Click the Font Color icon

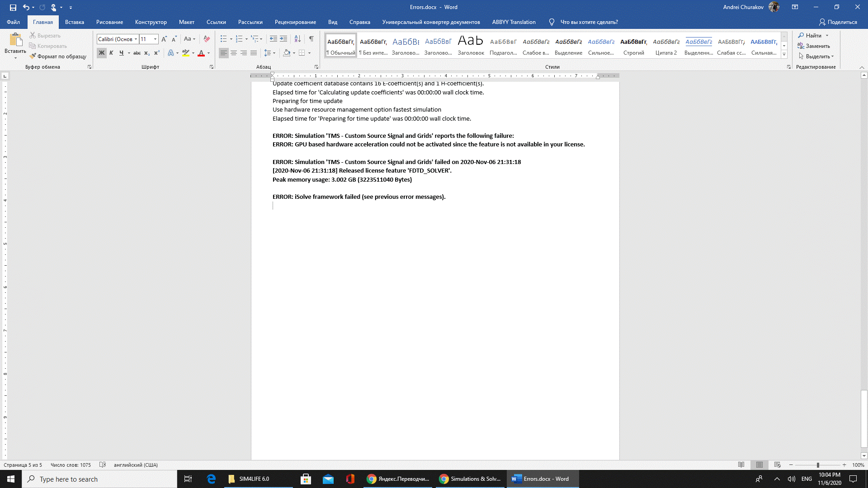[202, 53]
